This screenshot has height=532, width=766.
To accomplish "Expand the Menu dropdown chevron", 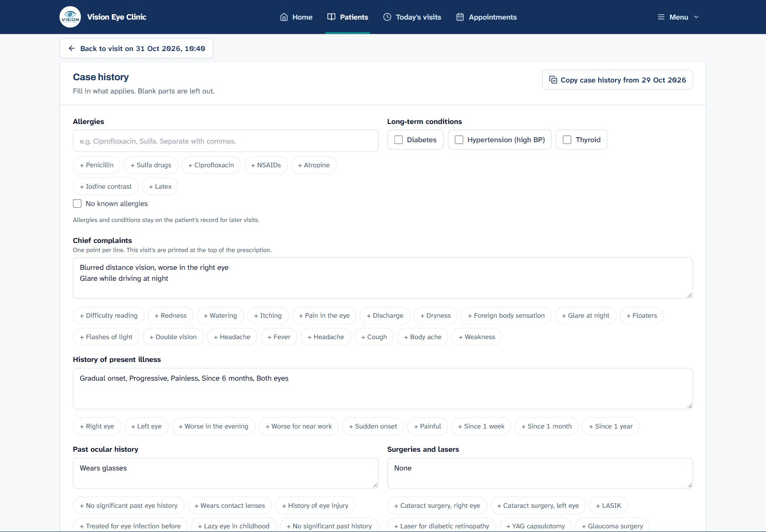I will click(696, 17).
